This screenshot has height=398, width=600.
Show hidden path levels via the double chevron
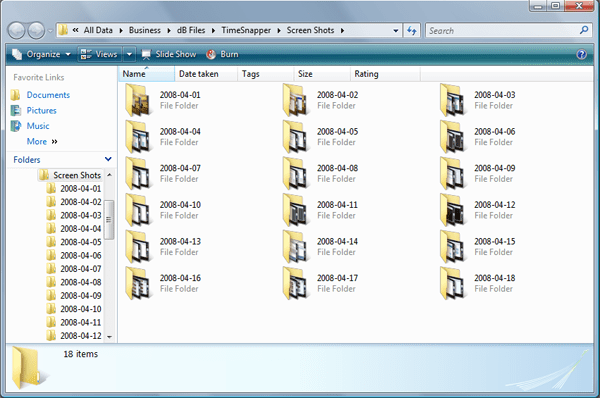pyautogui.click(x=75, y=30)
